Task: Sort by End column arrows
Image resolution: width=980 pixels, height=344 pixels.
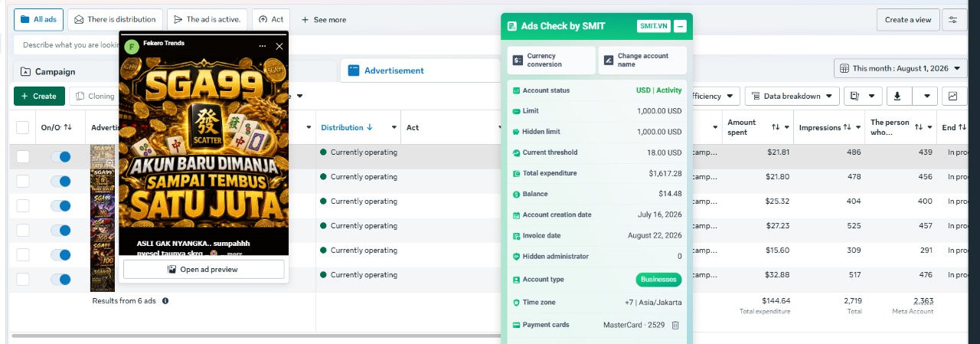Action: 962,127
